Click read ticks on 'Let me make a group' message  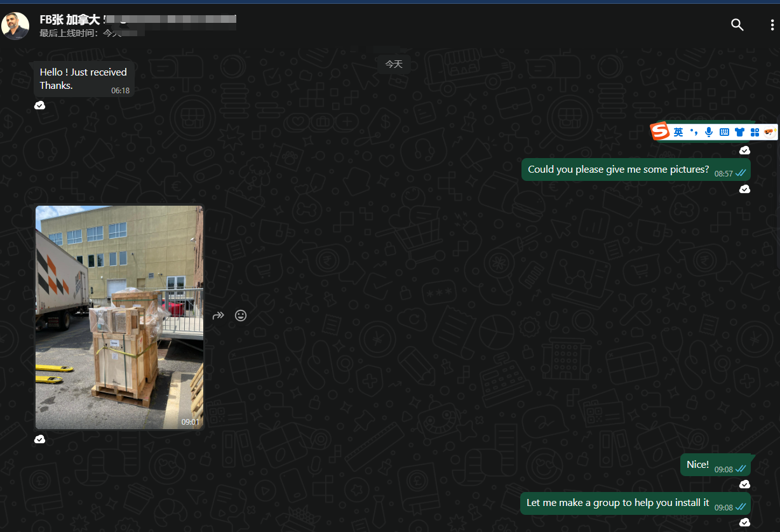point(741,507)
